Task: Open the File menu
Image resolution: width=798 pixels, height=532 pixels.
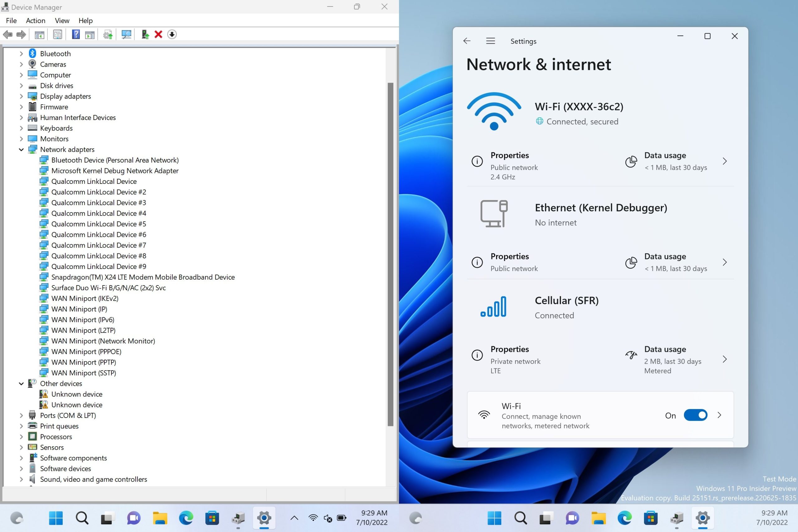Action: pyautogui.click(x=11, y=21)
